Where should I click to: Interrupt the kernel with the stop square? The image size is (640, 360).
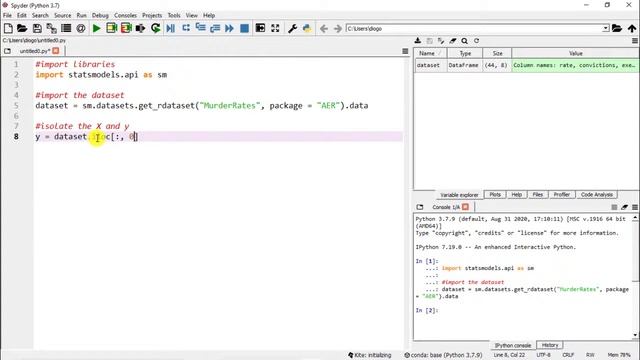pyautogui.click(x=614, y=207)
